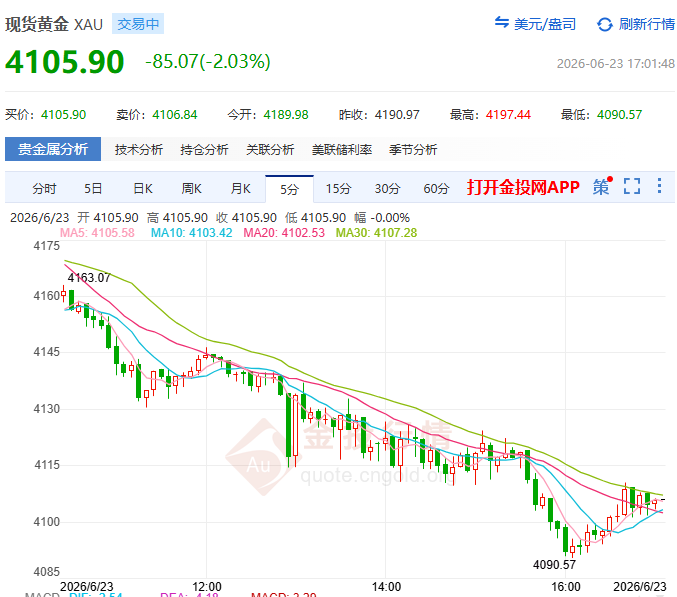
Task: Click the 策 strategy icon
Action: pyautogui.click(x=602, y=186)
